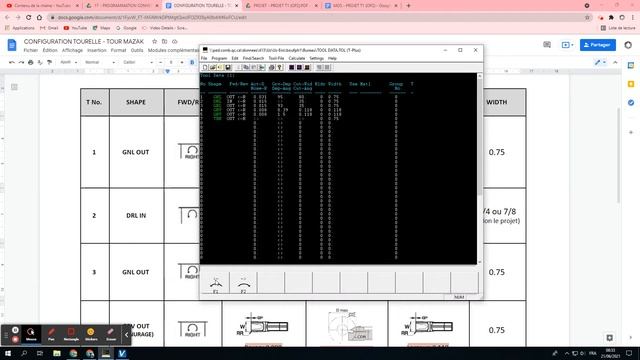Open Windows taskbar search
The height and width of the screenshot is (360, 640).
[x=24, y=353]
